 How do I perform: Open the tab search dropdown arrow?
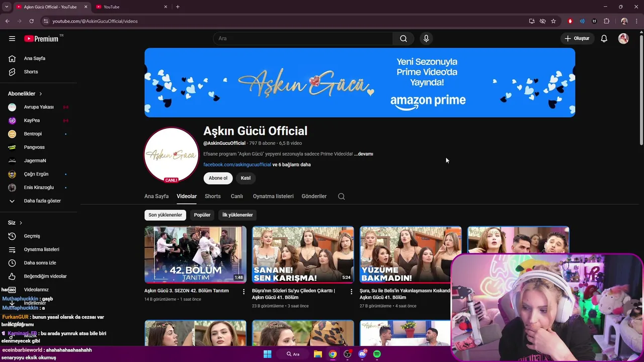[7, 7]
